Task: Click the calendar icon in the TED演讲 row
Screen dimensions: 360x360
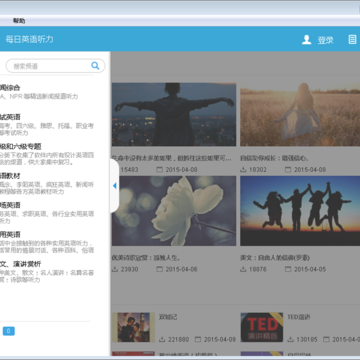Action: click(x=326, y=339)
